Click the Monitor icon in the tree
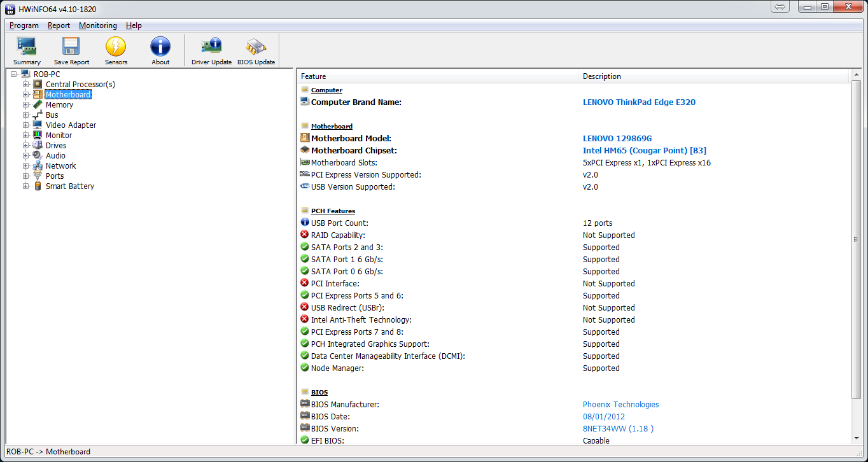Viewport: 868px width, 462px height. 38,135
